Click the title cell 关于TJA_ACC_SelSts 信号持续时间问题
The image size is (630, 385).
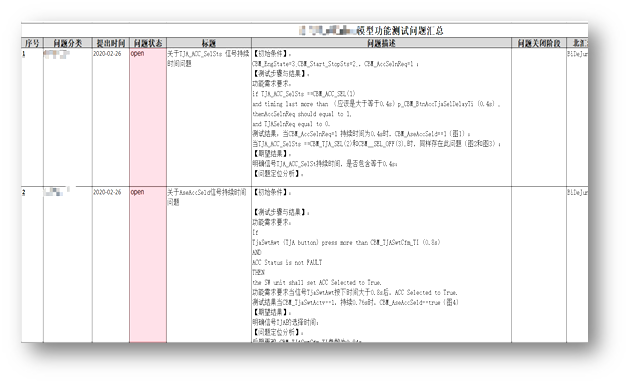point(209,58)
